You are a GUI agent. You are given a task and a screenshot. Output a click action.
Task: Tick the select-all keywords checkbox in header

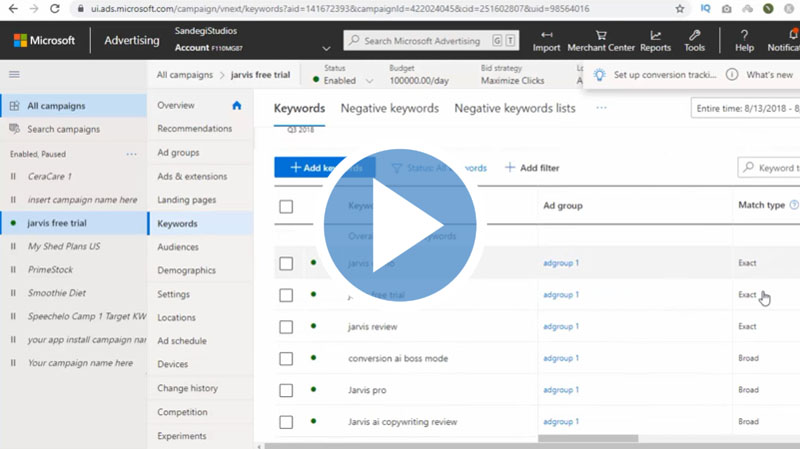(286, 207)
